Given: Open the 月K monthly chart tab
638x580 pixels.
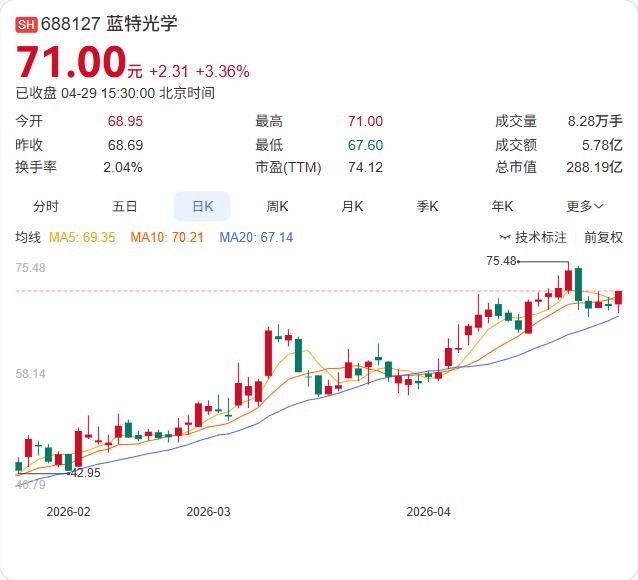Looking at the screenshot, I should coord(352,206).
